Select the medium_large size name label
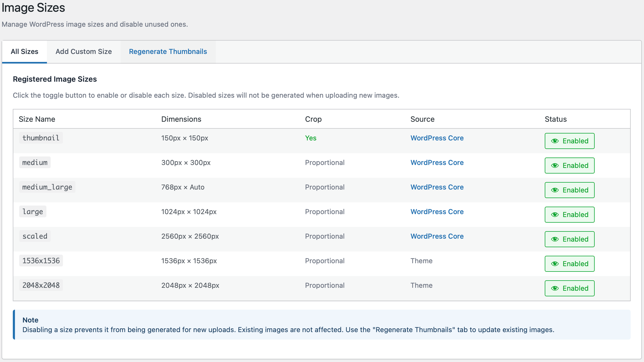Viewport: 644px width, 362px height. (47, 187)
